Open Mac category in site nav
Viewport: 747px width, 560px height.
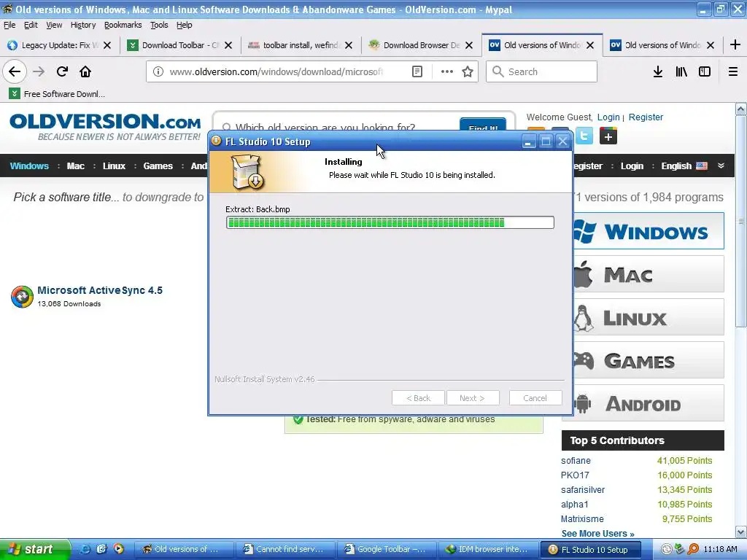point(75,166)
